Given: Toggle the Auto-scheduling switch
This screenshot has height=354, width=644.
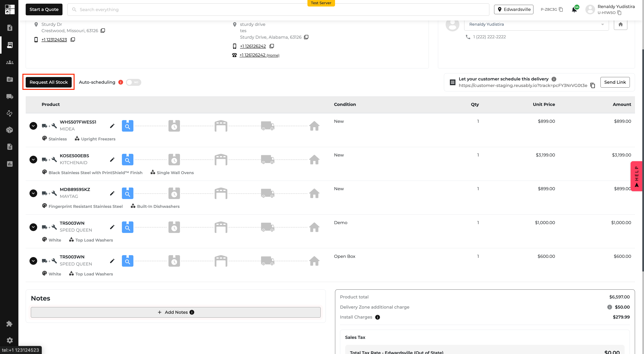Looking at the screenshot, I should click(134, 82).
